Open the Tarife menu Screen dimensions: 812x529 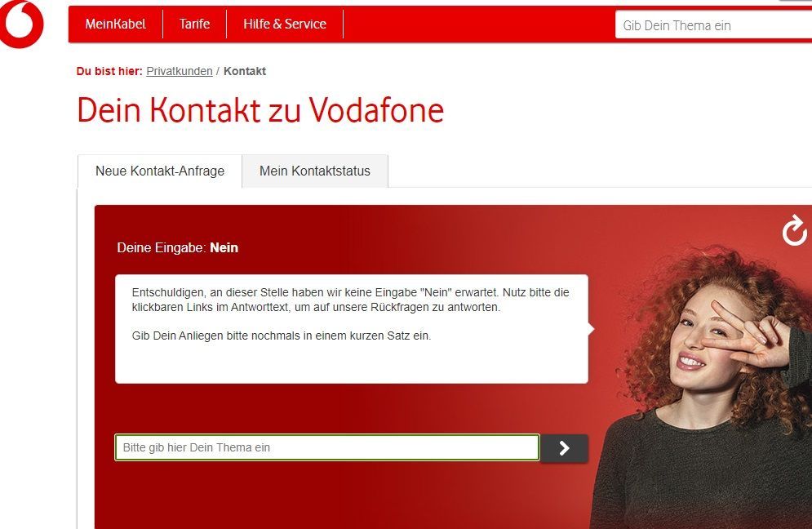[195, 24]
